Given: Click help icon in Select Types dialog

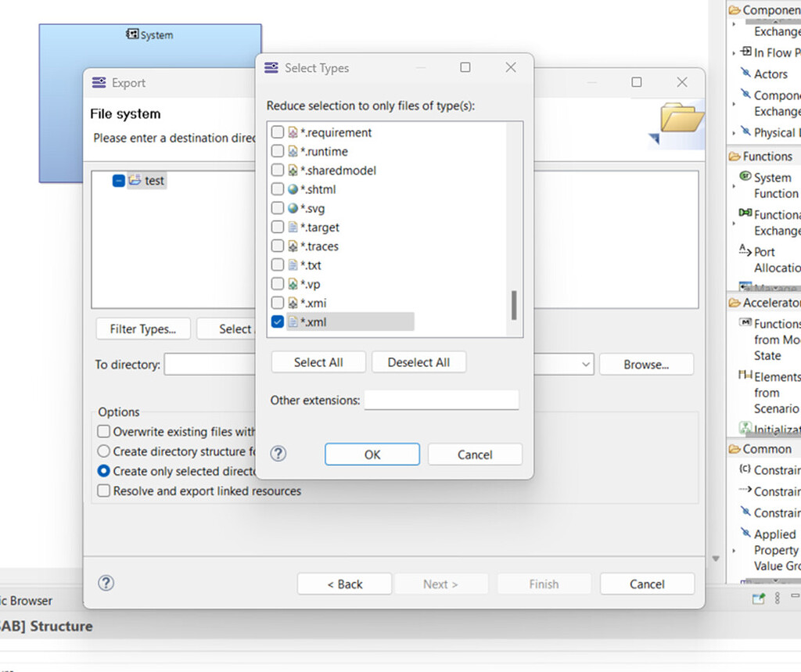Looking at the screenshot, I should pyautogui.click(x=278, y=454).
